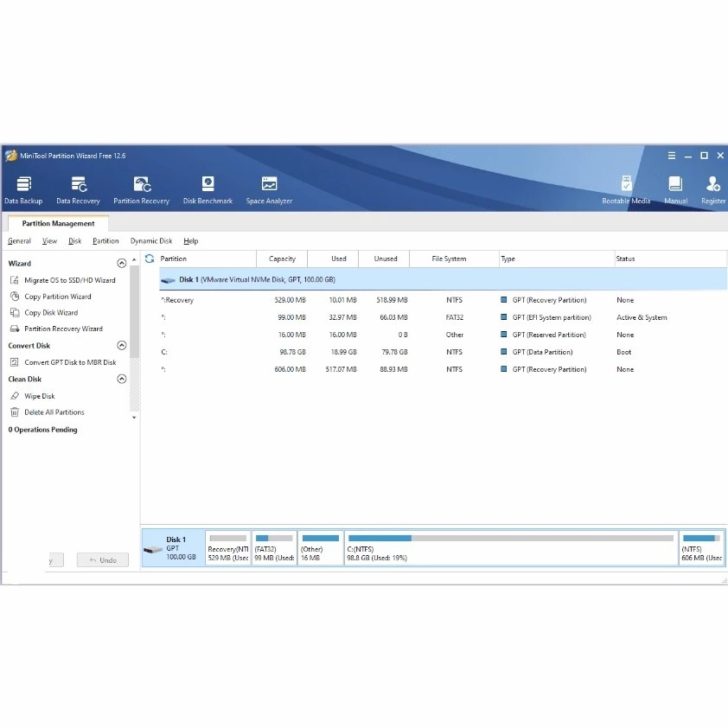
Task: Select the C: NTFS block in disk map
Action: coord(511,548)
